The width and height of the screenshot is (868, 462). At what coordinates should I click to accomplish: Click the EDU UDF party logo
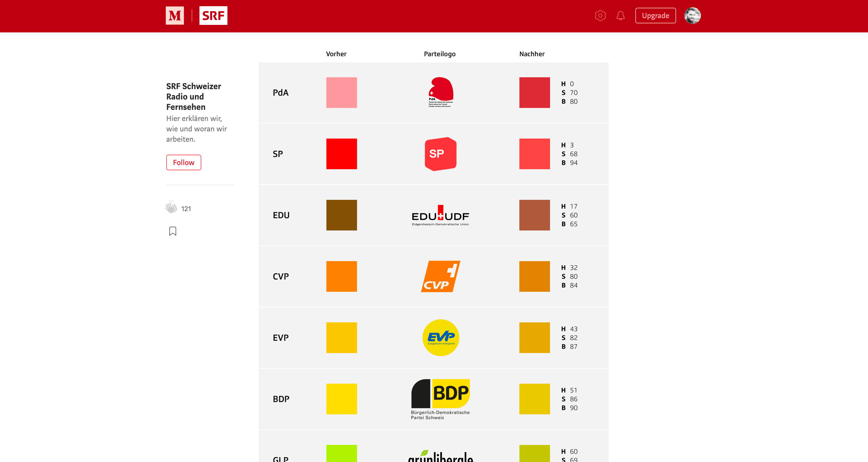coord(440,215)
